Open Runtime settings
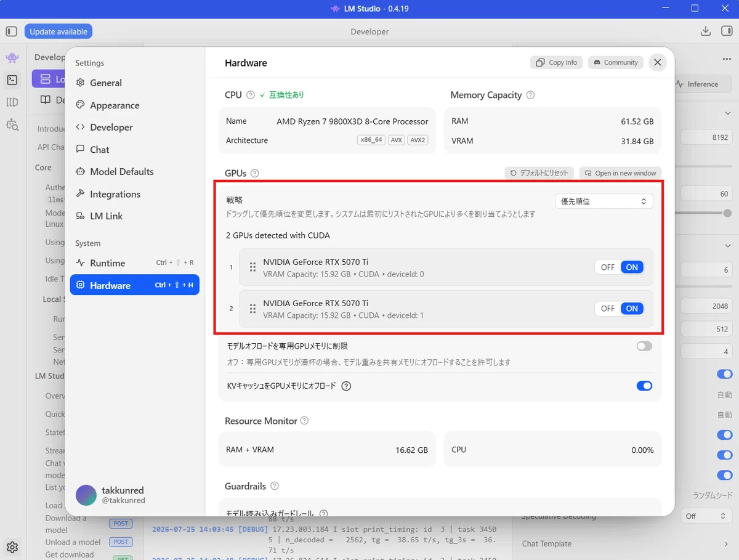739x560 pixels. click(x=134, y=263)
